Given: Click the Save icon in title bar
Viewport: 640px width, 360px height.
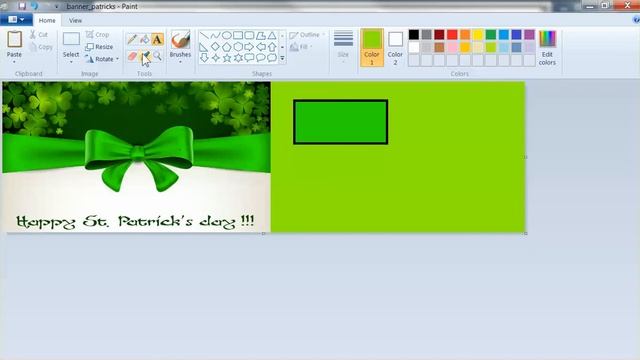Looking at the screenshot, I should pyautogui.click(x=22, y=6).
